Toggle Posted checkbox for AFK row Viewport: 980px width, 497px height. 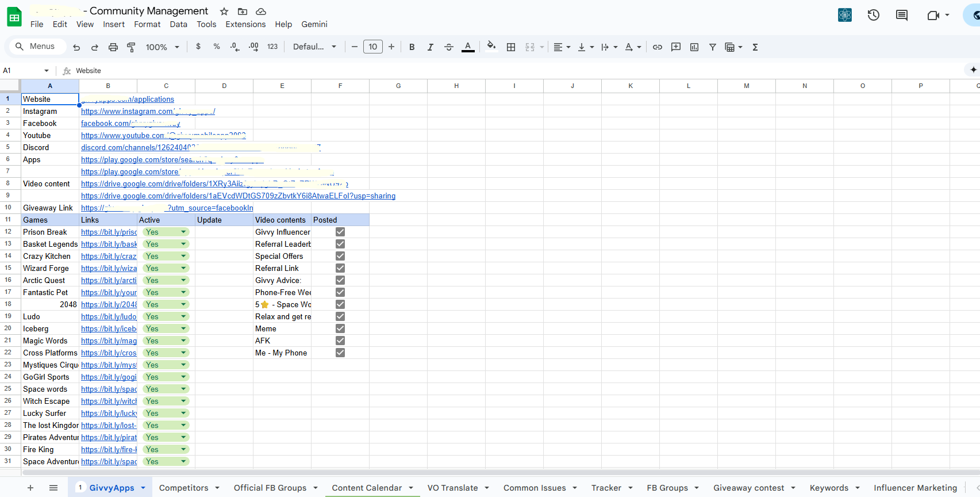pyautogui.click(x=340, y=341)
